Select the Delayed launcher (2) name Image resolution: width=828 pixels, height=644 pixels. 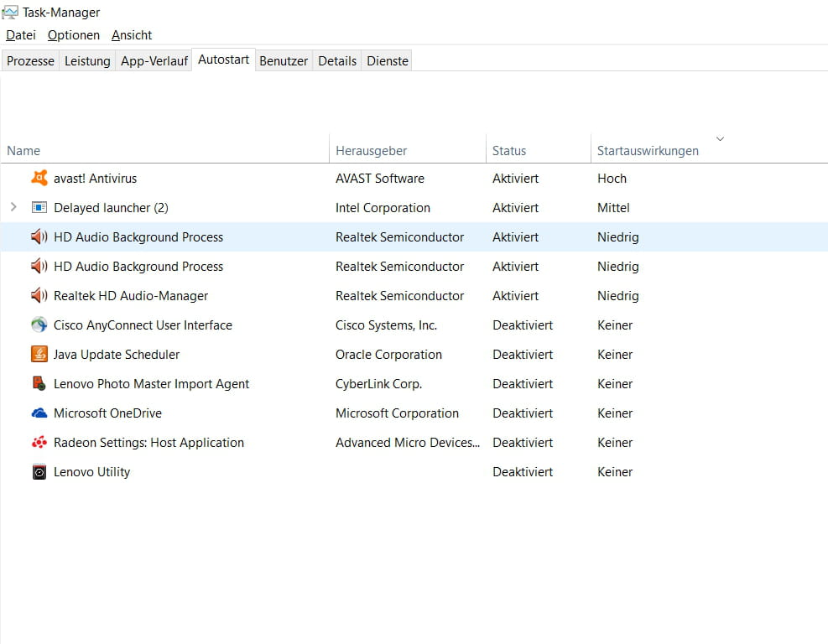pyautogui.click(x=111, y=208)
